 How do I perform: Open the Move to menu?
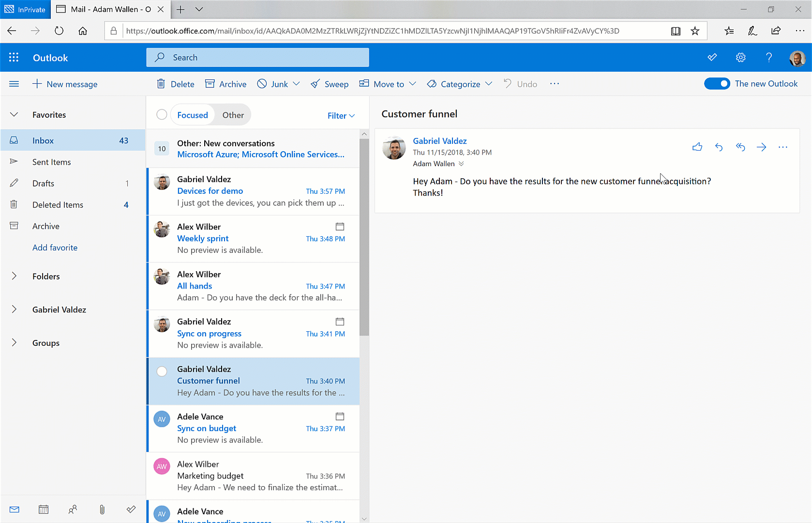(387, 84)
